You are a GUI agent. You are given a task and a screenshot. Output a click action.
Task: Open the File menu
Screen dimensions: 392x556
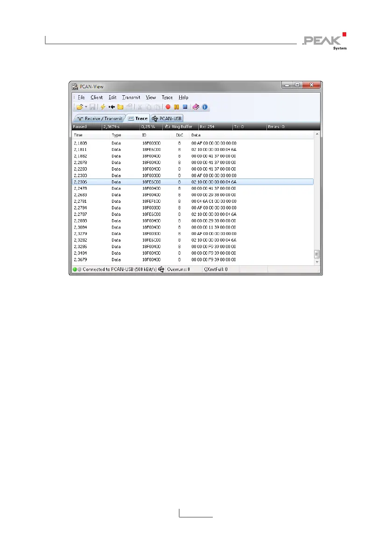pos(81,98)
